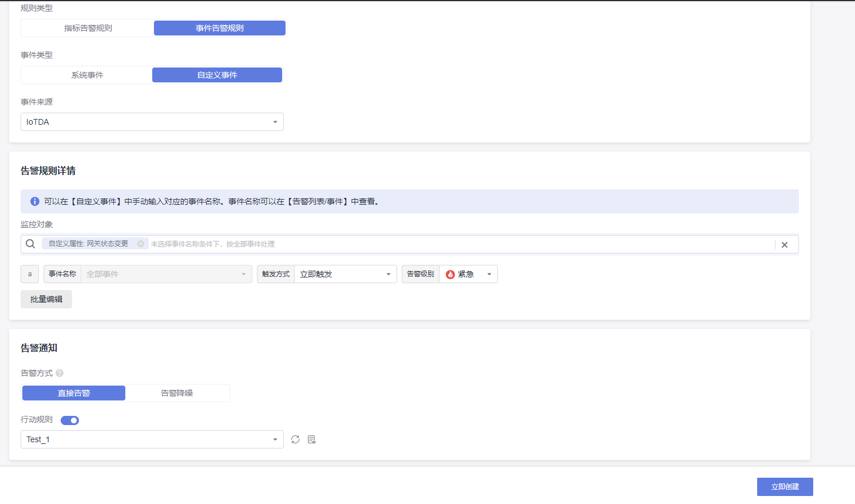Remove the 自定义属性: 网关状态变更 filter tag

click(x=141, y=244)
